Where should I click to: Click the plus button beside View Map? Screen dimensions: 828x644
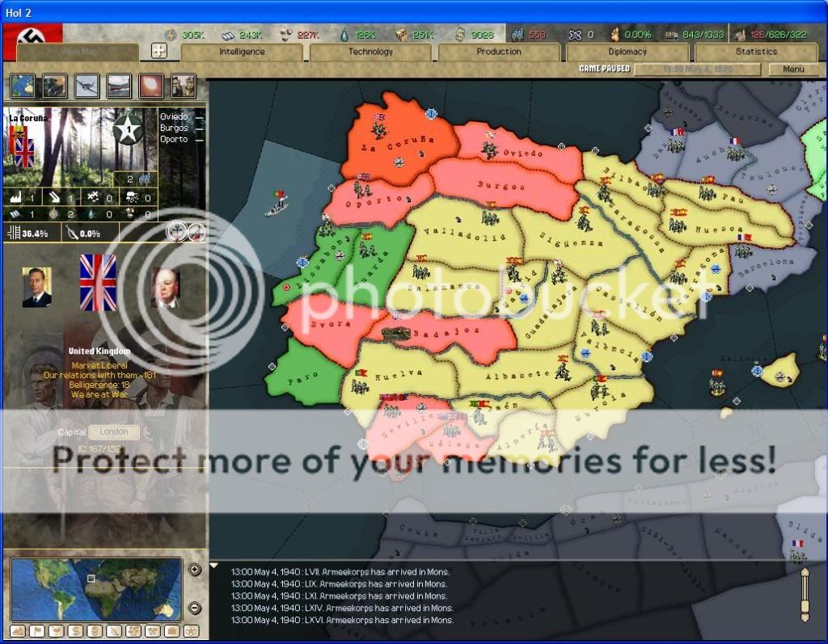(x=159, y=51)
